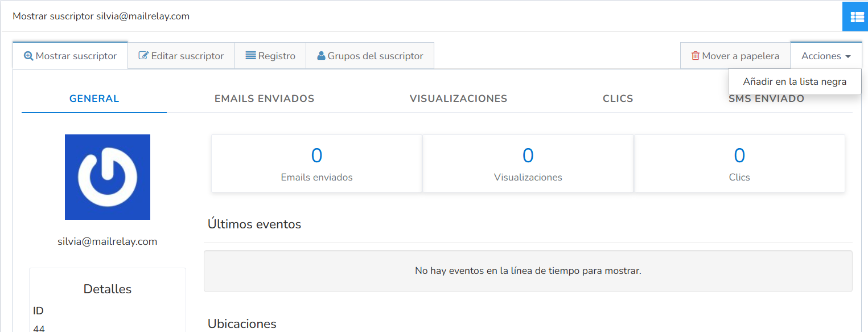Click the Últimos eventos heading
868x332 pixels.
click(254, 224)
